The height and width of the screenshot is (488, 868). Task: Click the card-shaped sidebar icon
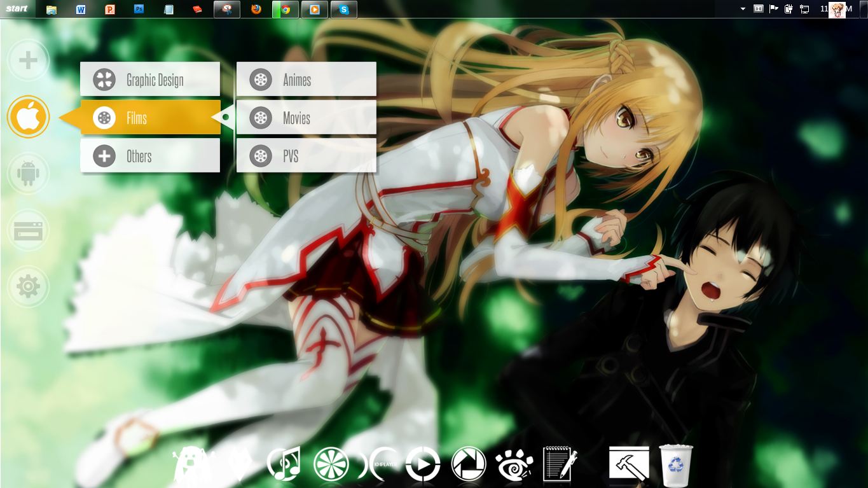pyautogui.click(x=28, y=230)
